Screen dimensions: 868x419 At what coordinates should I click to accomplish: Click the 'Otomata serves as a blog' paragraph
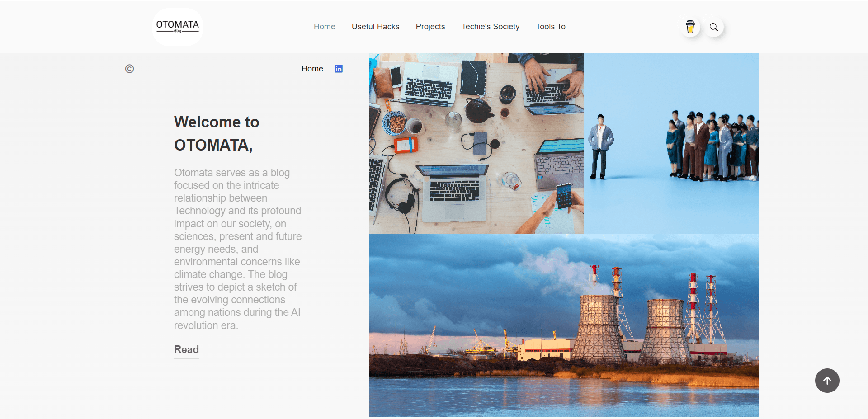(238, 249)
